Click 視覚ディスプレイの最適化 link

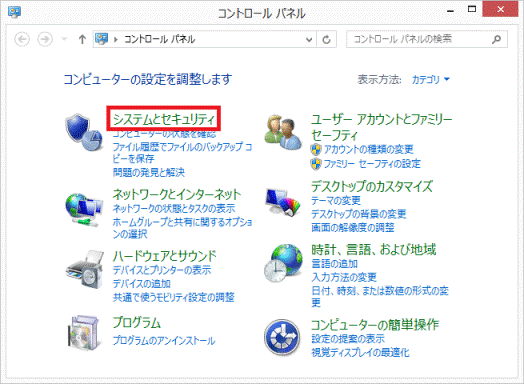tap(360, 353)
